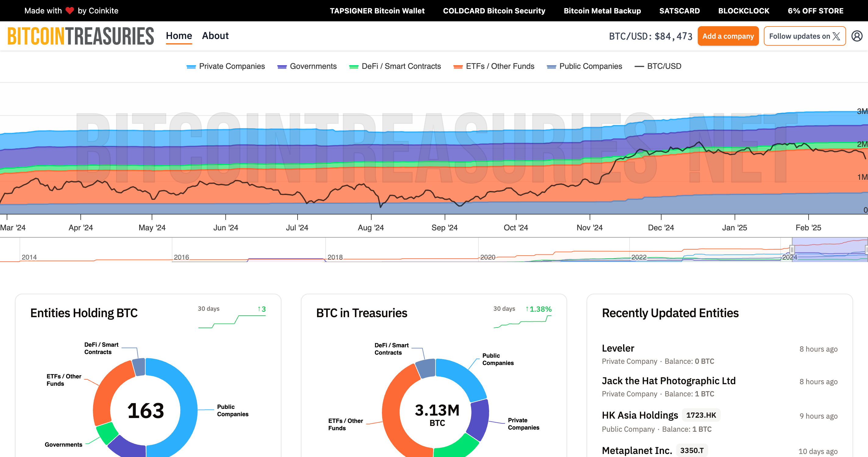Screen dimensions: 868x457
Task: Click the highlighted range selection in navigator
Action: coord(830,250)
